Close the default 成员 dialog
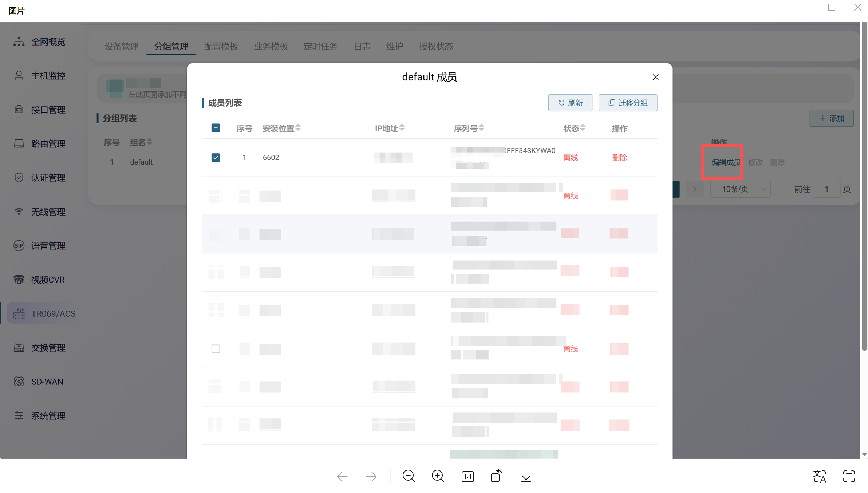The width and height of the screenshot is (868, 493). click(x=655, y=77)
